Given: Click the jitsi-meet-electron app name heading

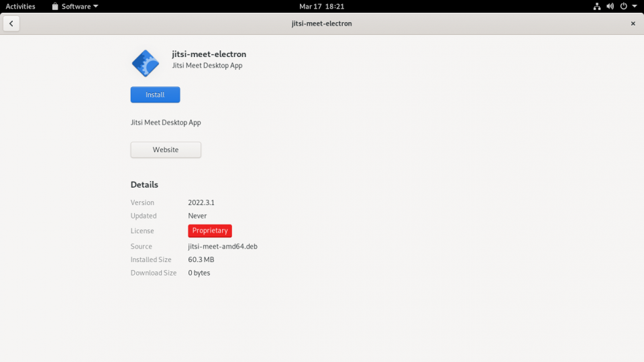Looking at the screenshot, I should pos(209,54).
